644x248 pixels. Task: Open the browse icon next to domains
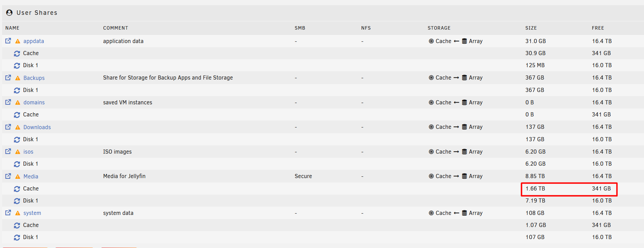click(x=8, y=102)
